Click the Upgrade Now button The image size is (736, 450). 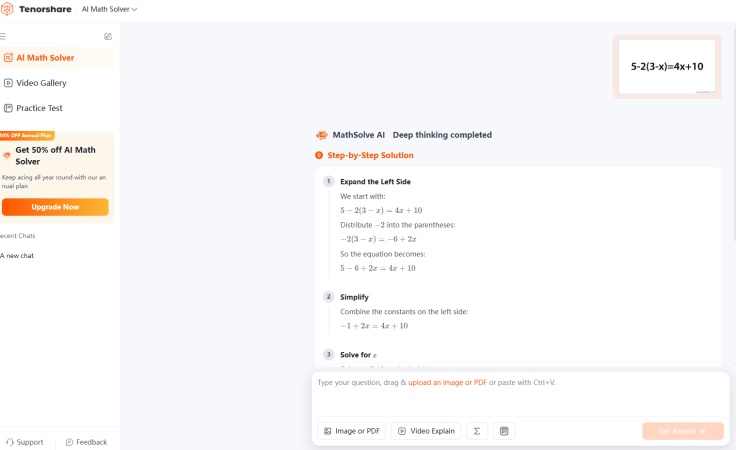click(x=55, y=207)
